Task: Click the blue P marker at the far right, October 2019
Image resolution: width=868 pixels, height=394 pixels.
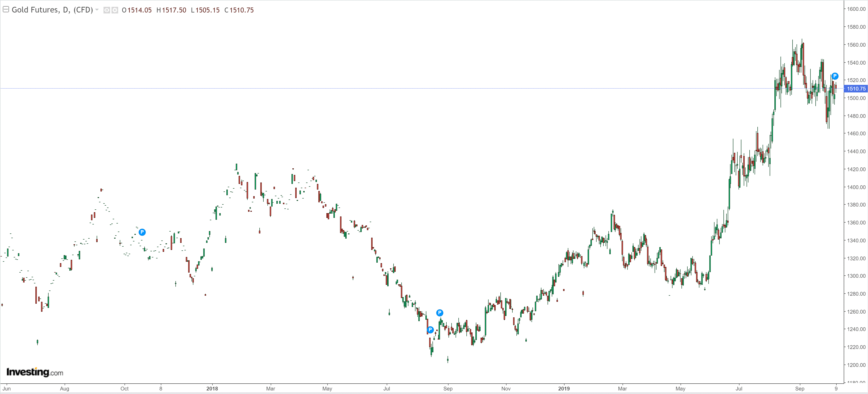Action: click(835, 76)
